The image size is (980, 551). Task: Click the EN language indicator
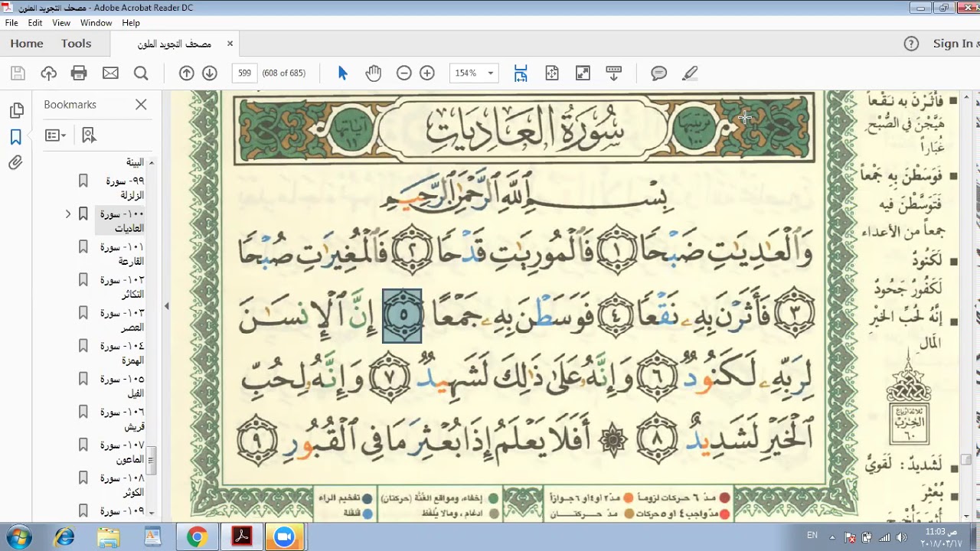tap(812, 536)
